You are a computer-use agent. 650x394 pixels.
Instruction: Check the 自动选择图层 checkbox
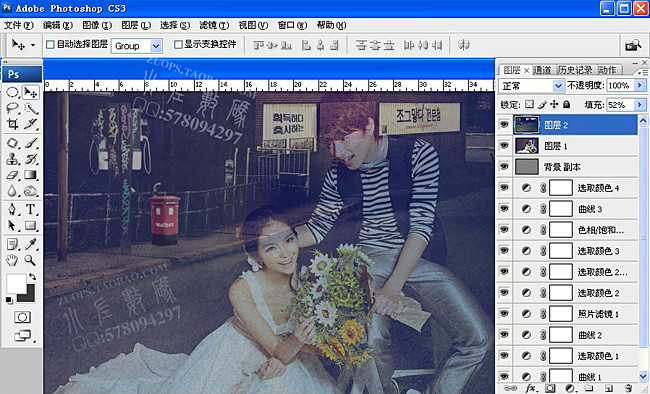[50, 44]
